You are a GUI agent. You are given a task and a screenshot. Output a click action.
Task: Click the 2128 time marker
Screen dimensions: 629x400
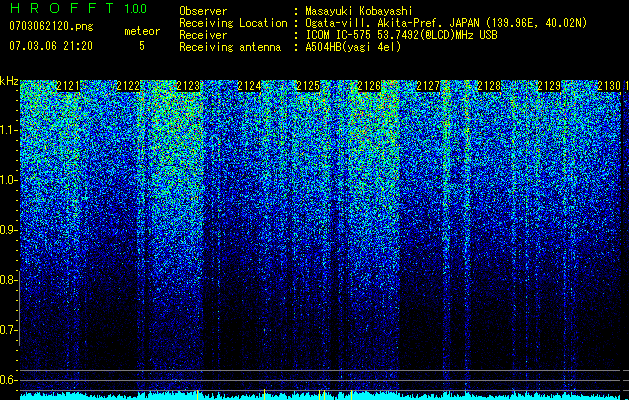(x=489, y=86)
